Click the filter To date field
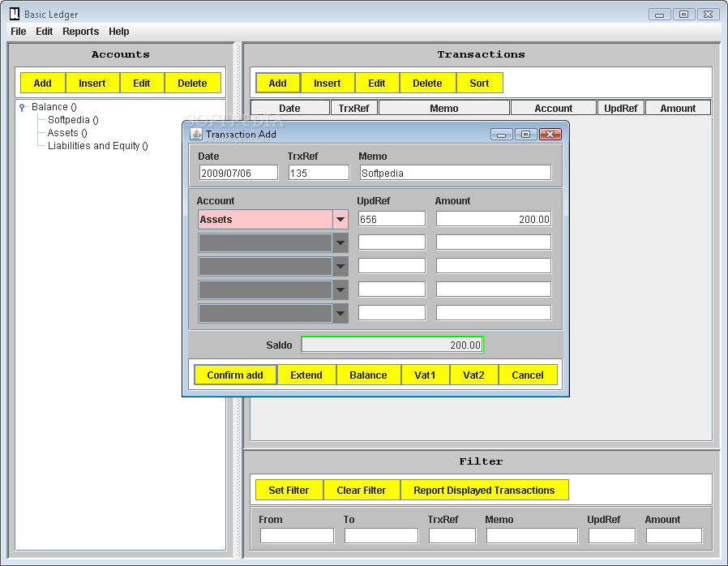 coord(381,535)
